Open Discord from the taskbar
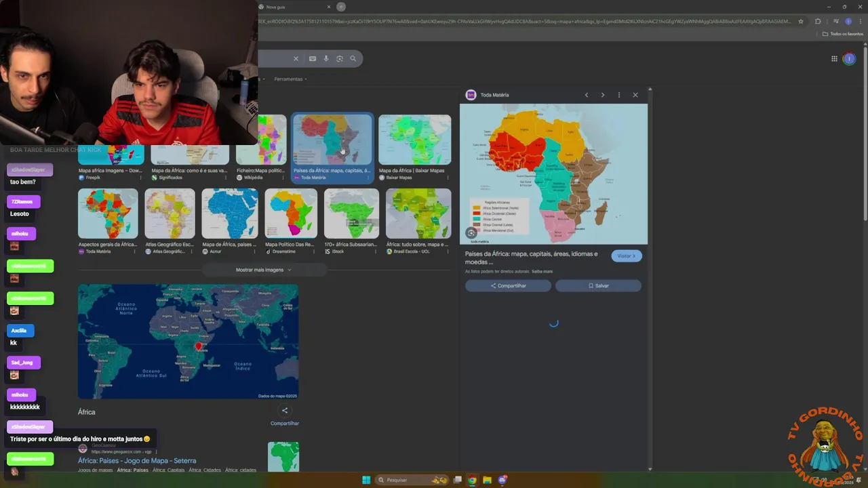Image resolution: width=868 pixels, height=488 pixels. (x=502, y=480)
